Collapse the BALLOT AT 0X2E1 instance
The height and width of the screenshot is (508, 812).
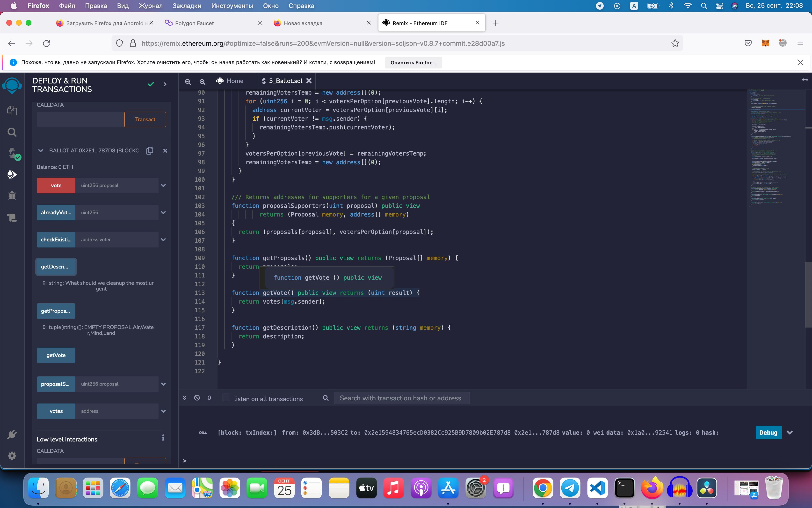[41, 150]
